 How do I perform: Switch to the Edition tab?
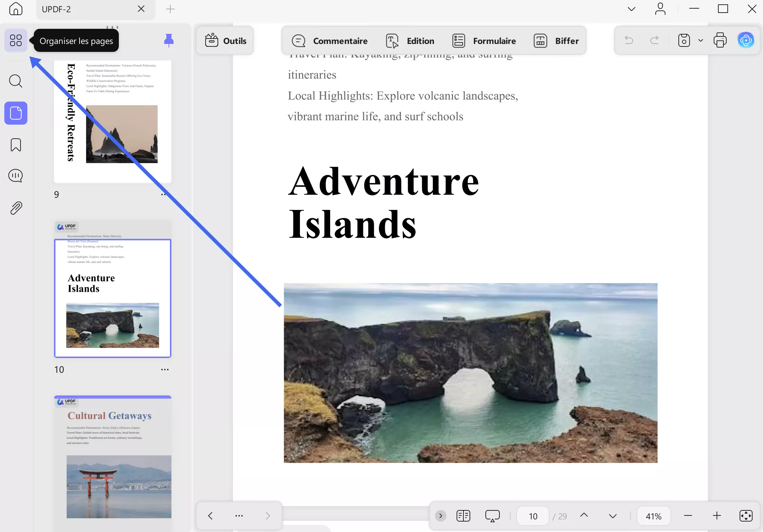tap(410, 41)
